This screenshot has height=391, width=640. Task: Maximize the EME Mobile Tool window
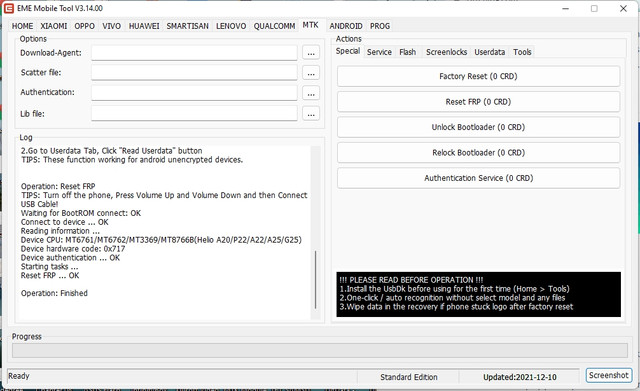(594, 9)
